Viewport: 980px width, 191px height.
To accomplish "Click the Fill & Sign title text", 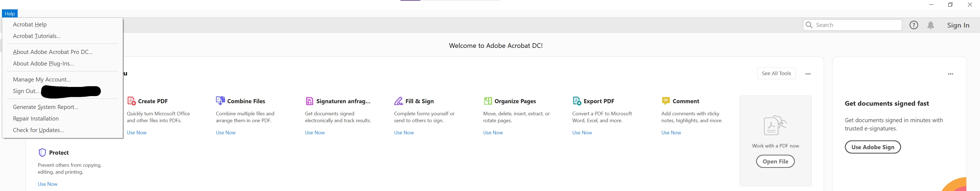I will [420, 101].
